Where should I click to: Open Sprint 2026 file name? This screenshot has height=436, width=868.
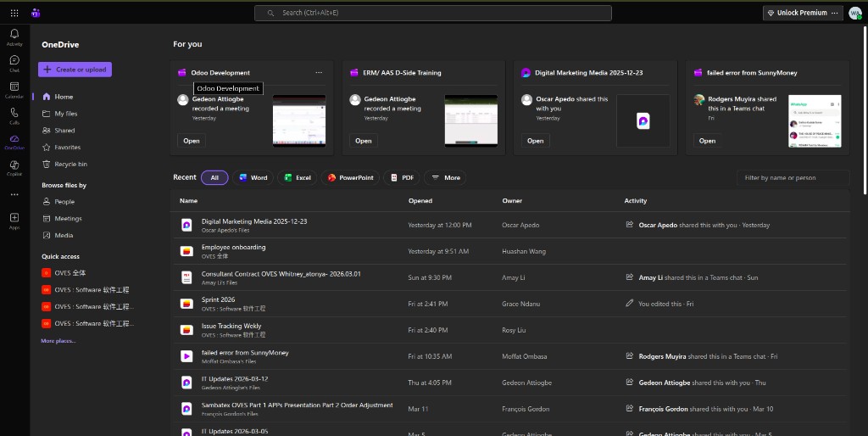click(x=218, y=299)
